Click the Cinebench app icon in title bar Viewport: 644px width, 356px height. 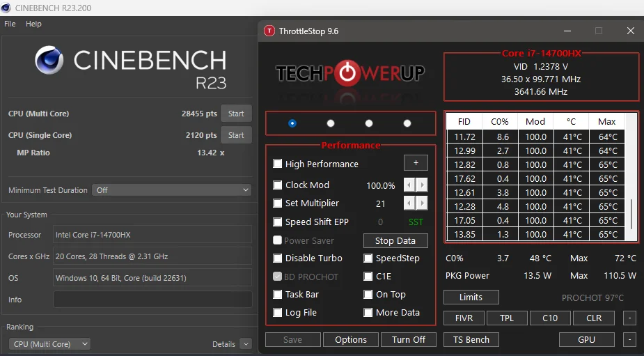(6, 8)
